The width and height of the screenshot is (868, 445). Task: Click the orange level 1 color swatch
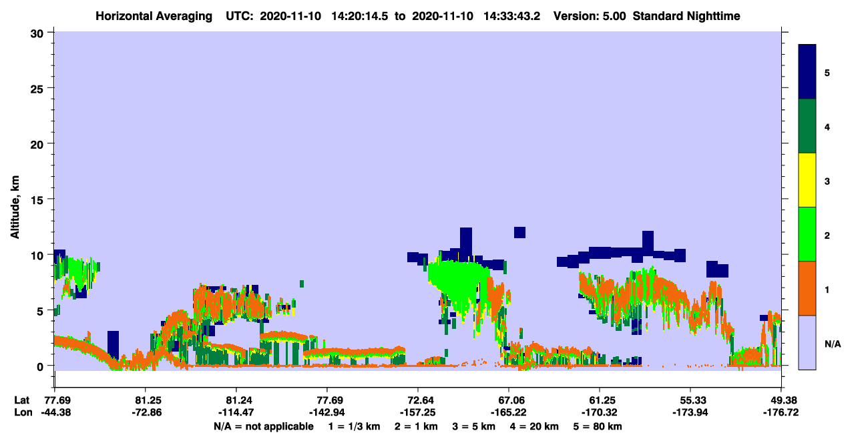[807, 288]
